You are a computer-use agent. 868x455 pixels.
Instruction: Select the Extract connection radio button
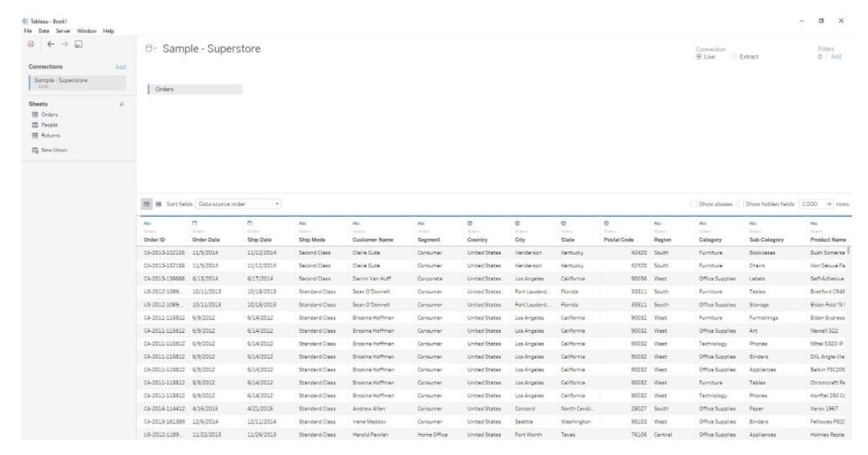click(735, 57)
